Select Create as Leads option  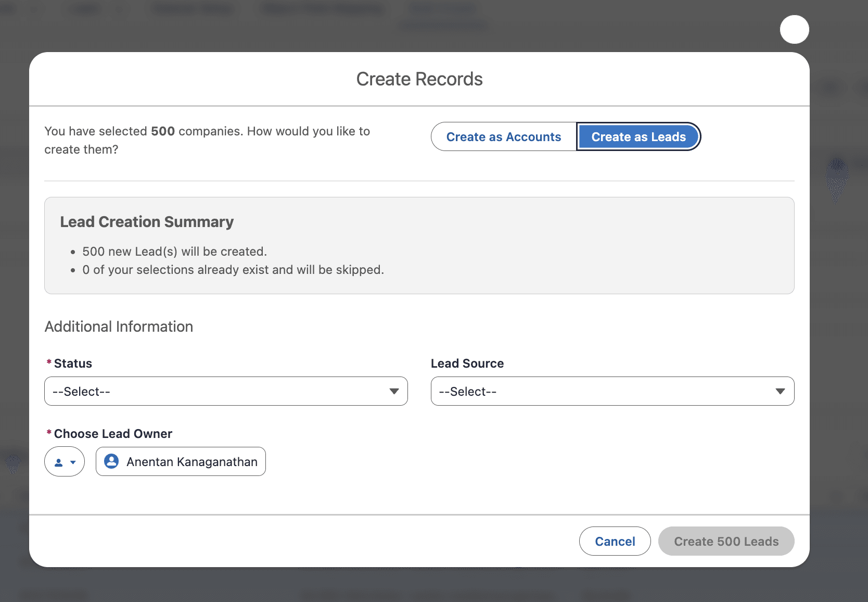pyautogui.click(x=638, y=136)
